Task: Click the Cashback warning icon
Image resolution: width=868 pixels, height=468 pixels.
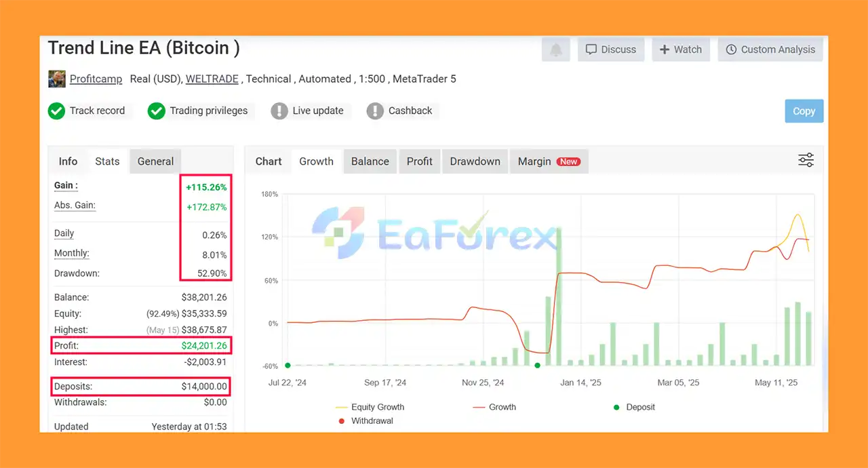Action: coord(375,111)
